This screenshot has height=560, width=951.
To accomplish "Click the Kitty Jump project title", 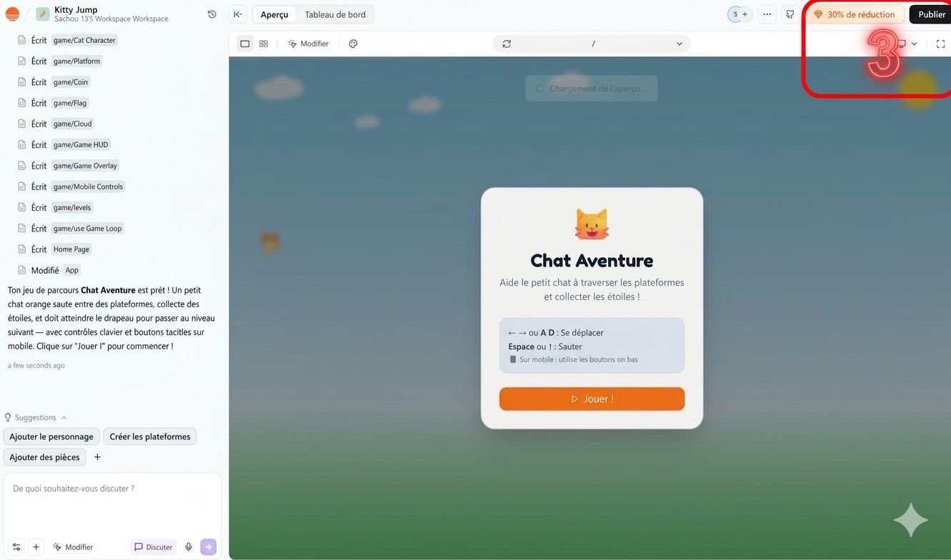I will [x=76, y=10].
